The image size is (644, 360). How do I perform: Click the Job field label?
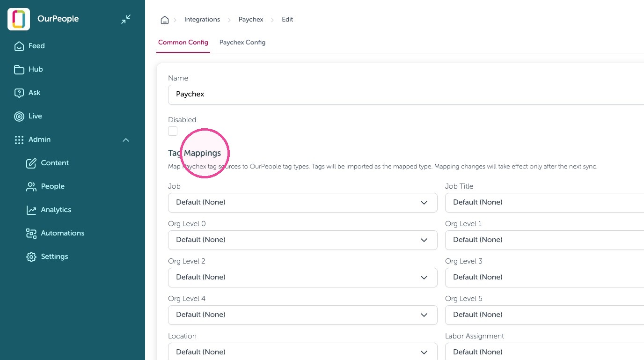click(174, 186)
